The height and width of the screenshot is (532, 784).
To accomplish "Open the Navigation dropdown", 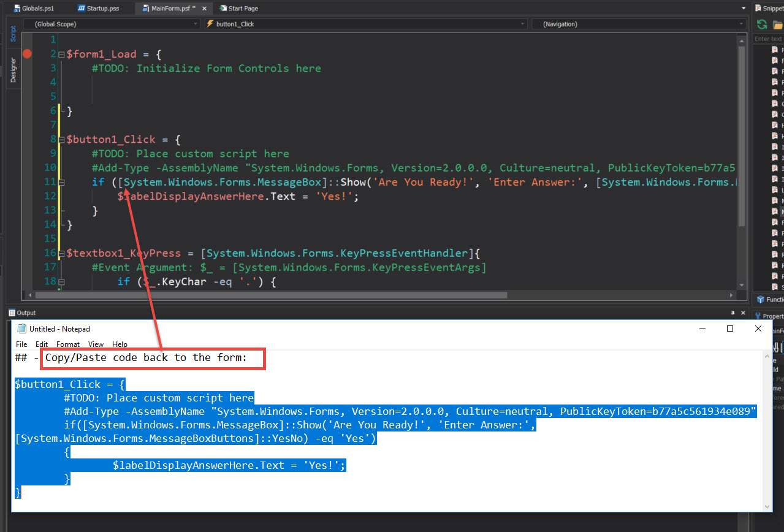I will (x=638, y=24).
